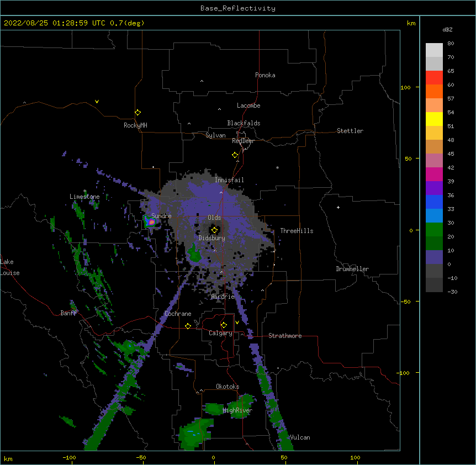Image resolution: width=476 pixels, height=465 pixels.
Task: Click the yellow diamond marker above Calgary label
Action: [x=224, y=325]
